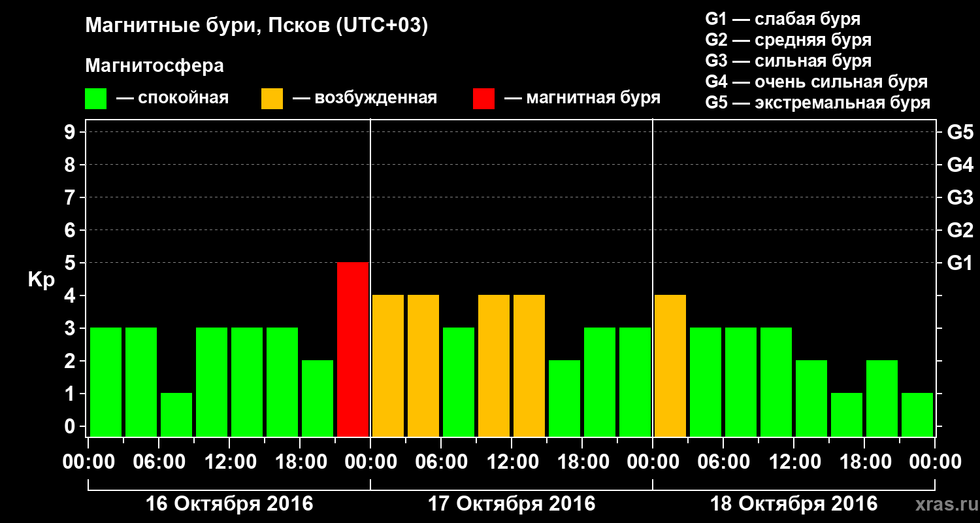Select the 18:00–21:00 bar on 18 Октября
The height and width of the screenshot is (523, 980).
(x=882, y=398)
